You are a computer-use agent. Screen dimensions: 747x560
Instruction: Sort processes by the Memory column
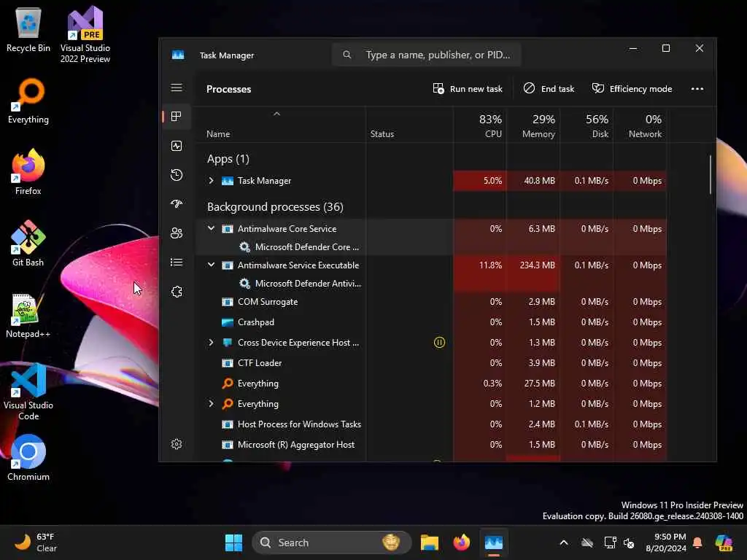click(533, 125)
